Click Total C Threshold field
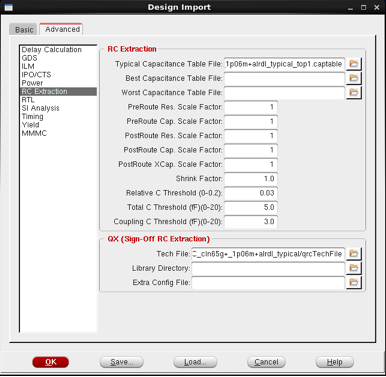The width and height of the screenshot is (386, 377). 251,207
